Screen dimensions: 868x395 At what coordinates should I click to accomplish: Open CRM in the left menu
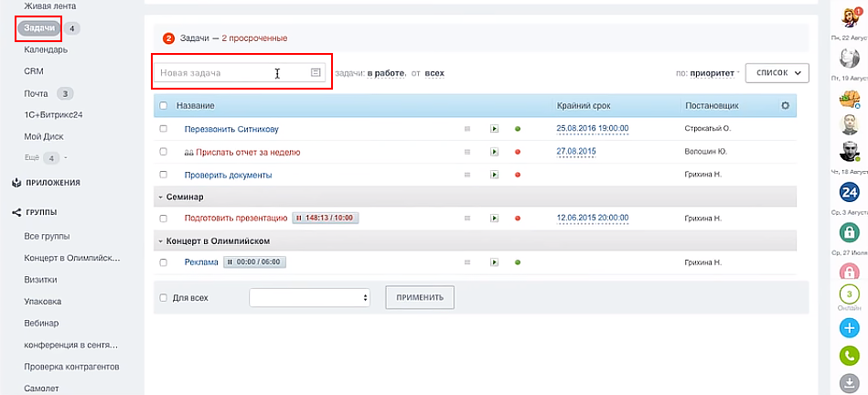point(34,70)
